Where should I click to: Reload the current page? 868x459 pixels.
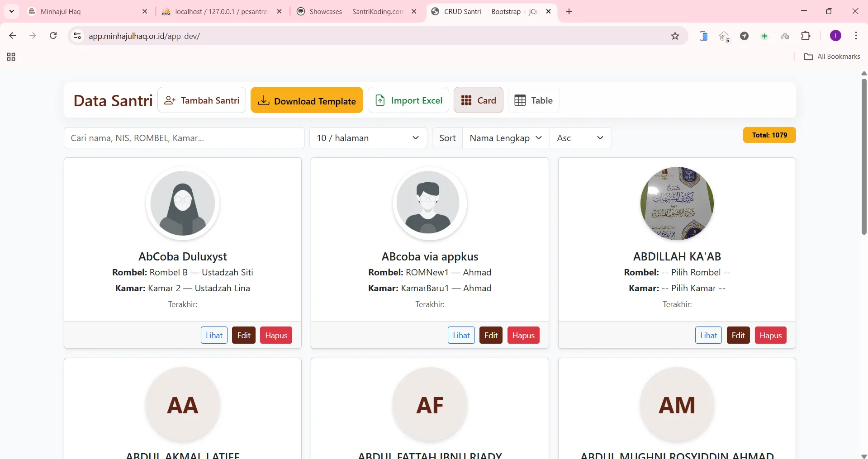[53, 36]
